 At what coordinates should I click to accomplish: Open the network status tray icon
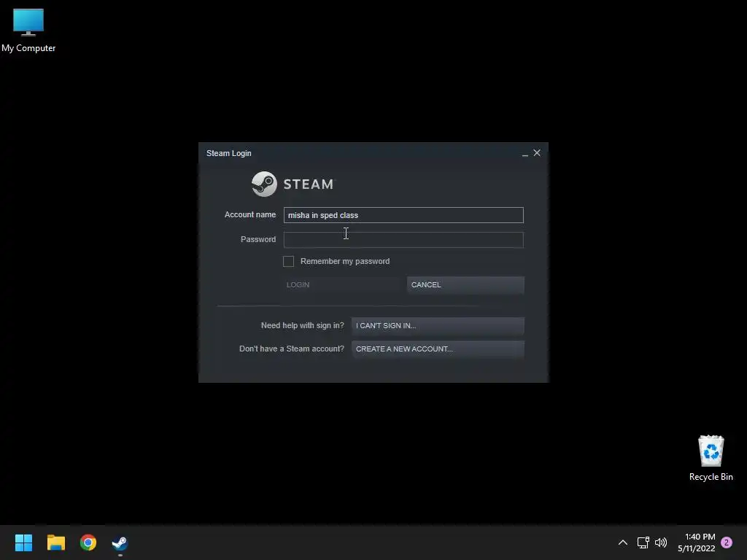643,542
